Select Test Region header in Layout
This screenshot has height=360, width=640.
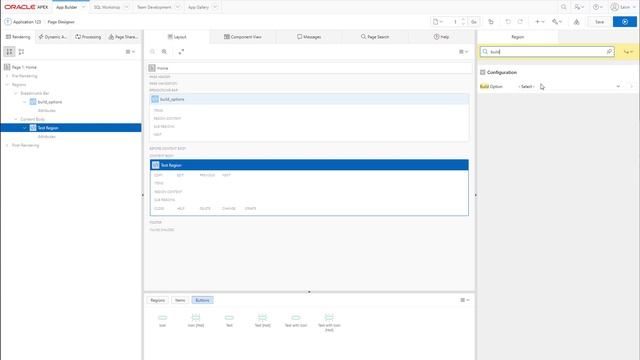309,165
